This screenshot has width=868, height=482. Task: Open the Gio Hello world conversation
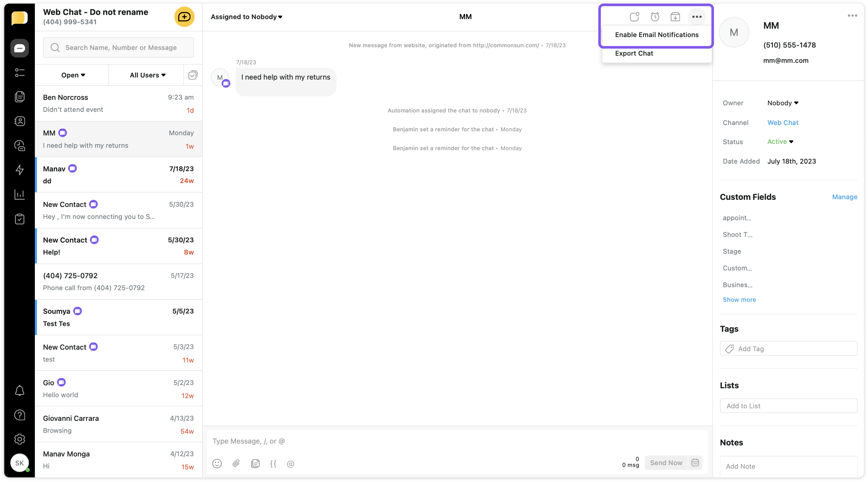(x=118, y=389)
